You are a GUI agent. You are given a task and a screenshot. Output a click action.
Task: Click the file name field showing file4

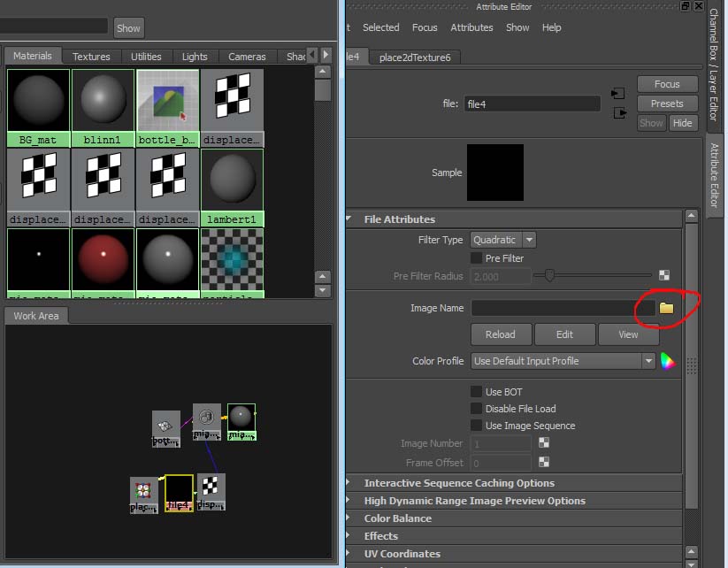coord(533,104)
